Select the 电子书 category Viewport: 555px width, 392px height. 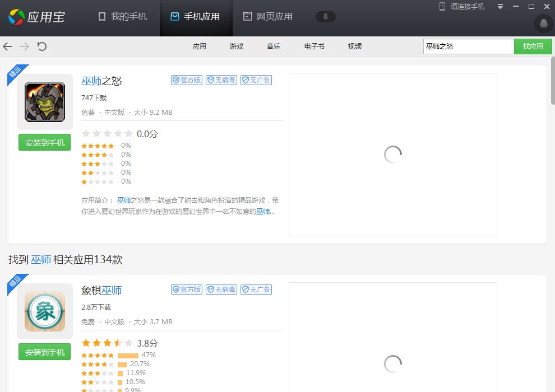point(314,46)
